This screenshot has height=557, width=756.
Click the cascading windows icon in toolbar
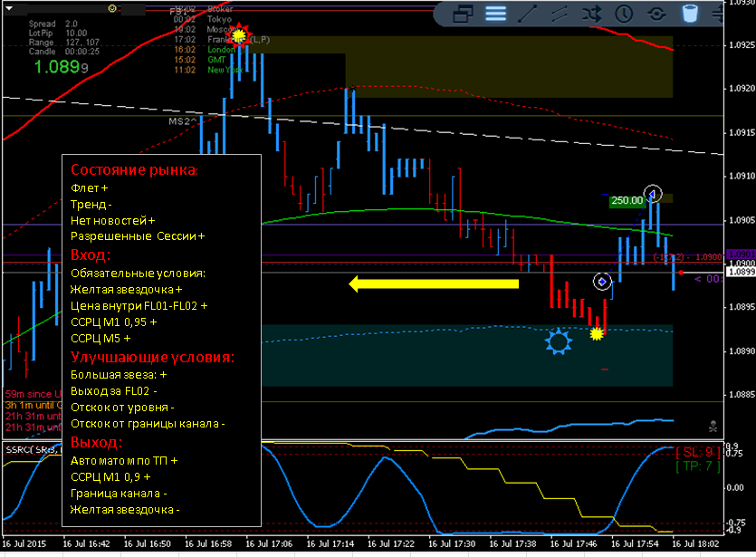463,14
